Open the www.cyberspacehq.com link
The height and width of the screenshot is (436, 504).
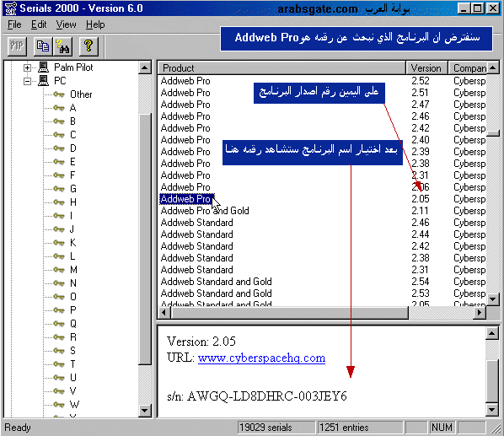click(261, 358)
